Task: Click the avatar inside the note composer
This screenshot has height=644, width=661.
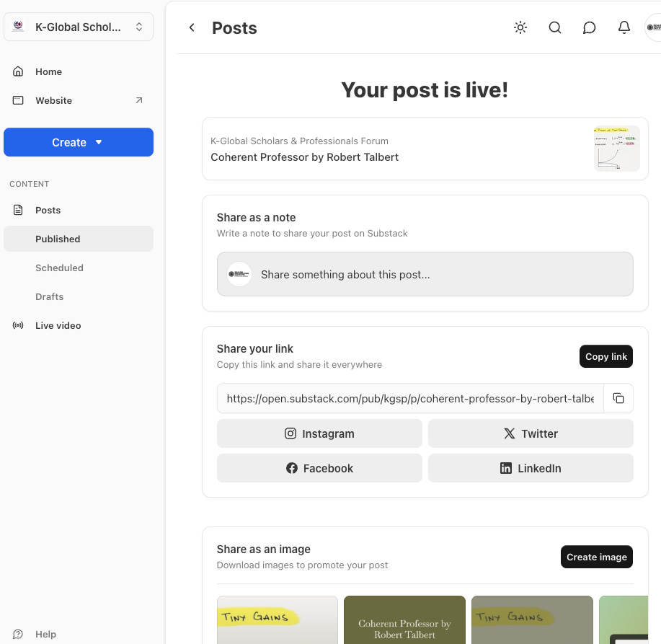Action: coord(239,274)
